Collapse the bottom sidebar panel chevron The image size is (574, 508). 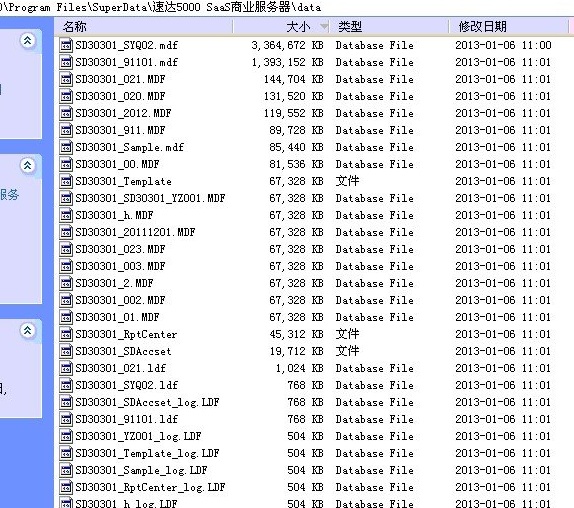click(x=28, y=331)
